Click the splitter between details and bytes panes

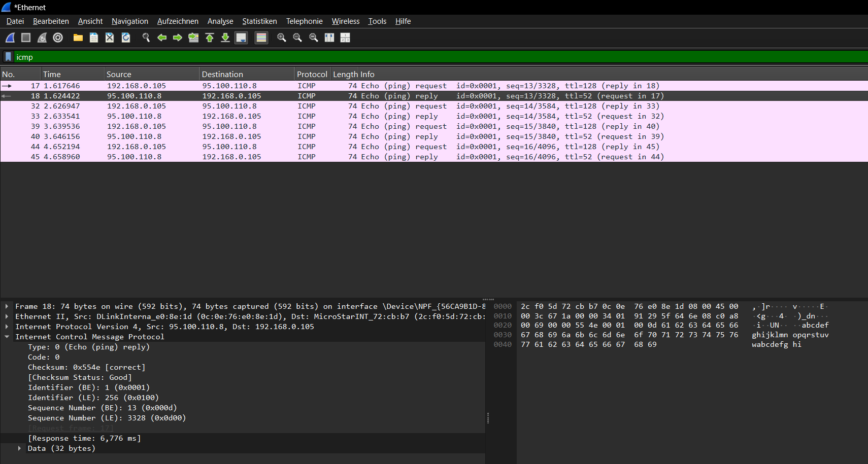488,418
